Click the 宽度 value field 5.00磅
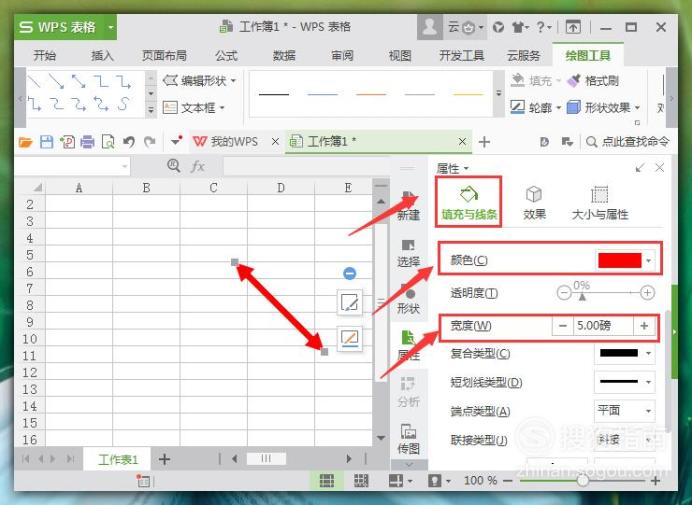This screenshot has height=505, width=692. pyautogui.click(x=603, y=326)
